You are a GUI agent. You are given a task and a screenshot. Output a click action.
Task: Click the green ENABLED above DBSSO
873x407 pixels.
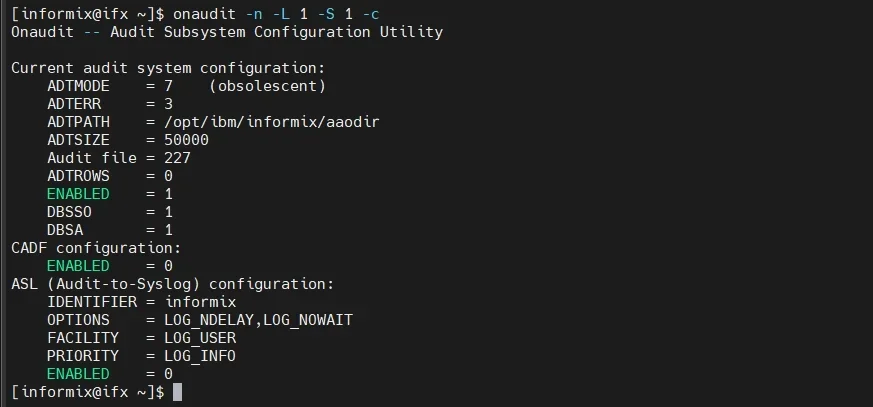78,194
